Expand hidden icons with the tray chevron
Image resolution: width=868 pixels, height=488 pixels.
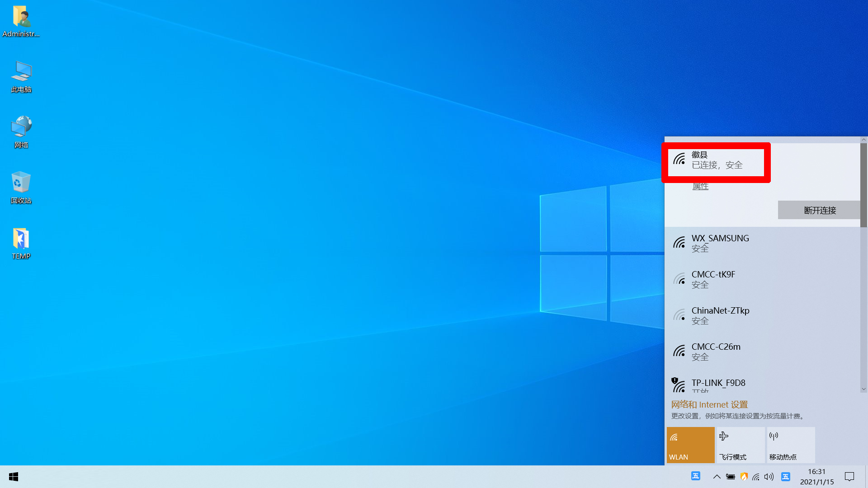tap(717, 477)
